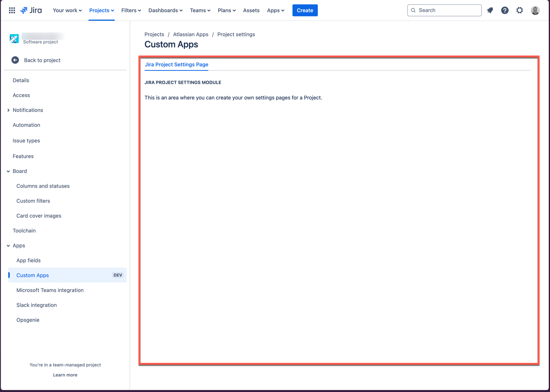Open the Your work dropdown
The width and height of the screenshot is (550, 392).
point(67,10)
